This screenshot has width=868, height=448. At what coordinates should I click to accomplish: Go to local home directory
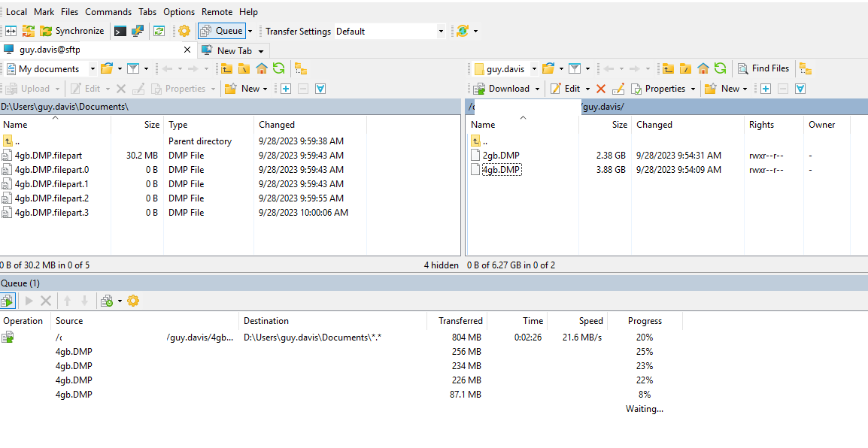pos(261,68)
